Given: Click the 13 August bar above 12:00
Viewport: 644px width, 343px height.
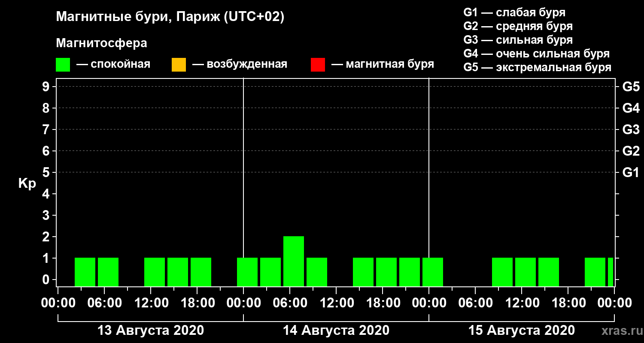Looking at the screenshot, I should tap(155, 272).
